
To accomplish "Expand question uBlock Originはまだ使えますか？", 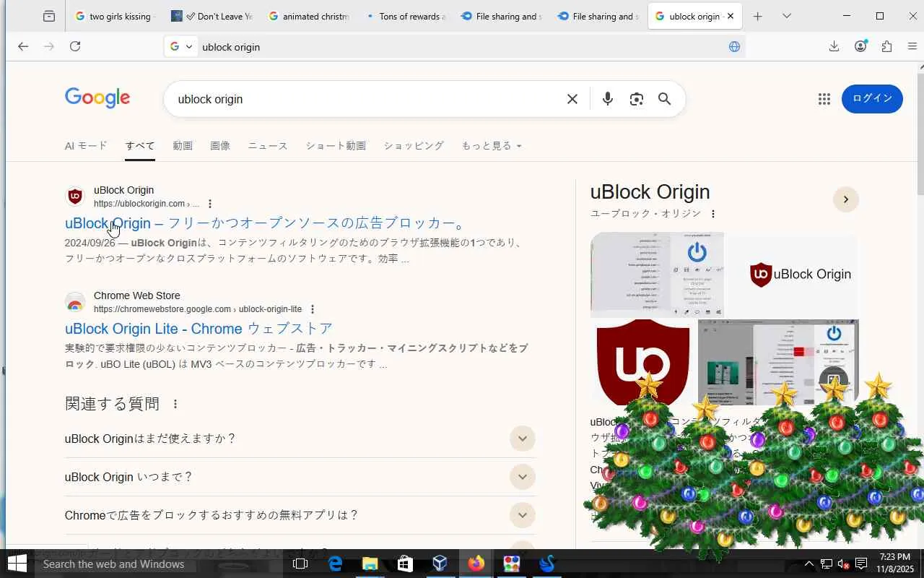I will pos(522,439).
